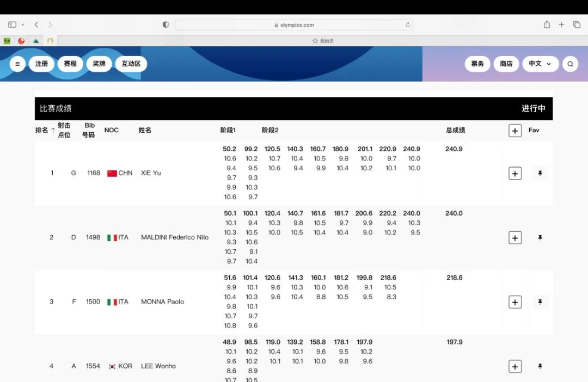This screenshot has width=588, height=382.
Task: Click the 注册 register button
Action: pyautogui.click(x=41, y=64)
